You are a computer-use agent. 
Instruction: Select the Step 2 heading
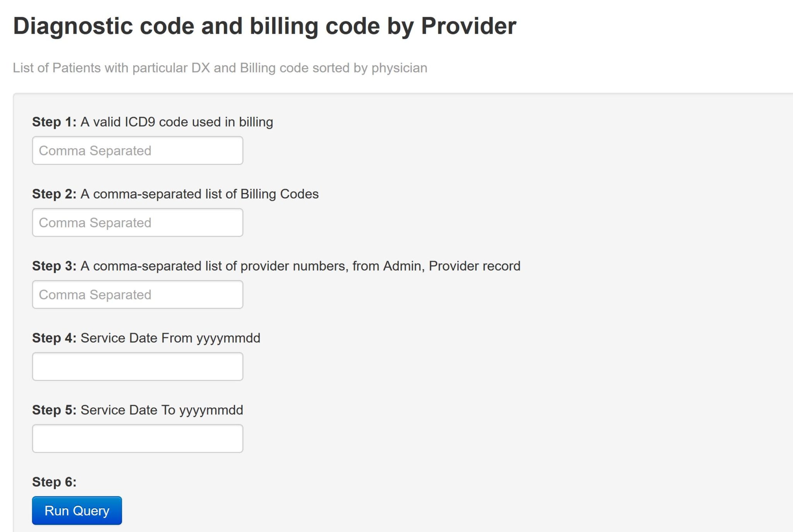click(175, 194)
